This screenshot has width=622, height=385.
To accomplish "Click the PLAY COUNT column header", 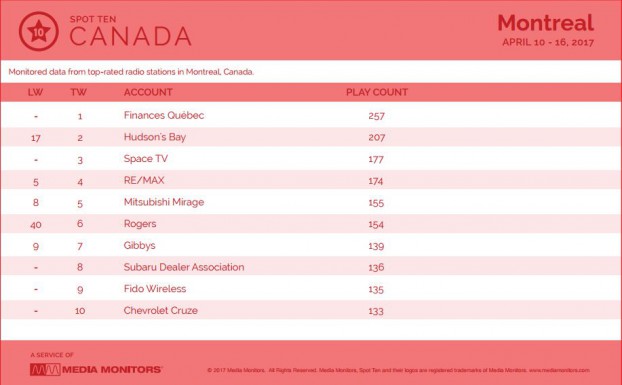I will (x=377, y=92).
